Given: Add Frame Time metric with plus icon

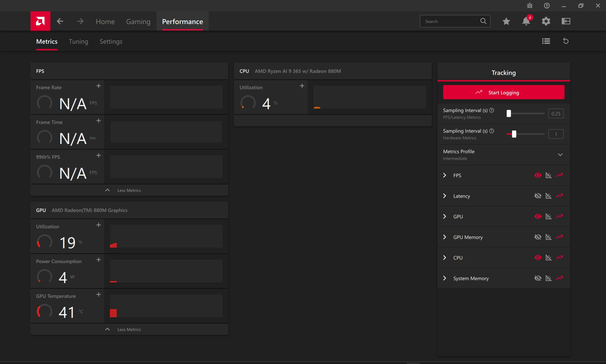Looking at the screenshot, I should tap(98, 121).
